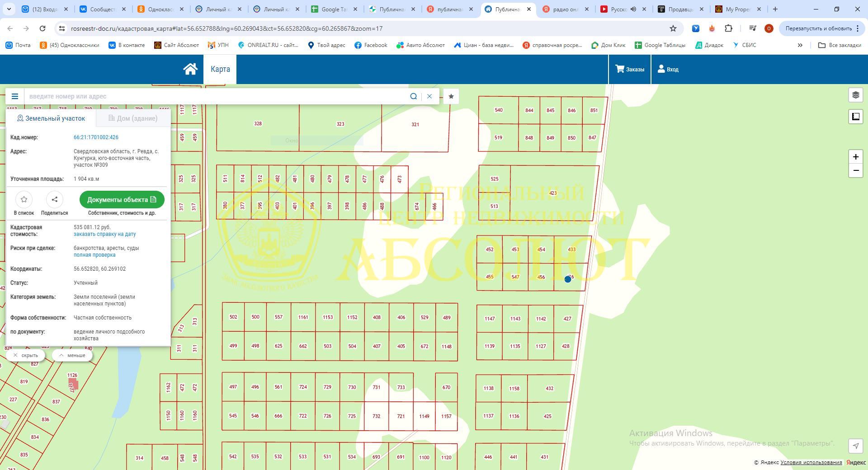Clear search with the X icon
Viewport: 868px width, 470px height.
click(x=429, y=96)
